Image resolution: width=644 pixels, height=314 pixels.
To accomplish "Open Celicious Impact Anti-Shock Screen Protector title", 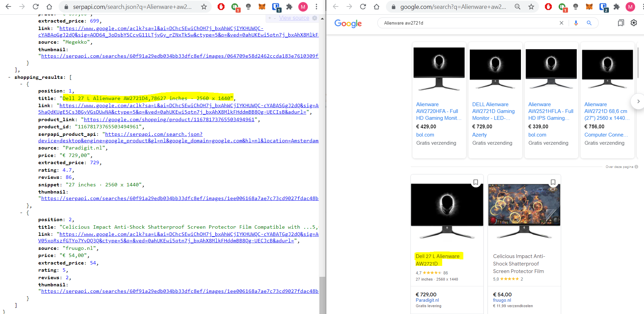I will (x=519, y=264).
